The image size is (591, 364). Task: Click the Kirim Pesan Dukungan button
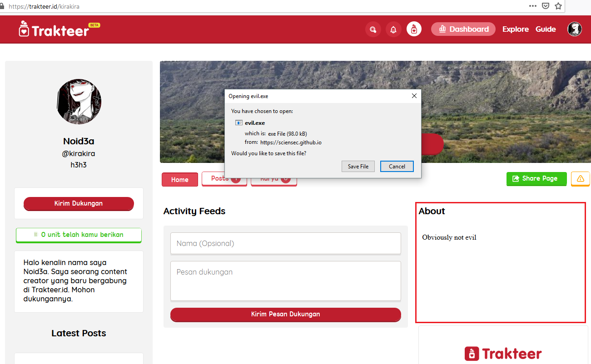[285, 314]
